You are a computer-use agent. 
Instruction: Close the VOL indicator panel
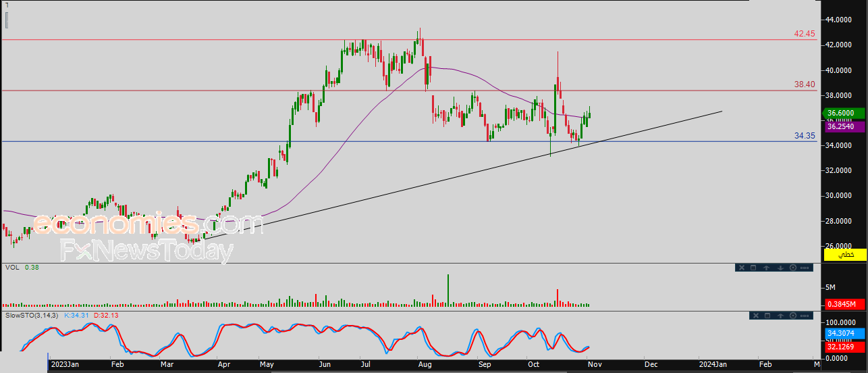(742, 268)
